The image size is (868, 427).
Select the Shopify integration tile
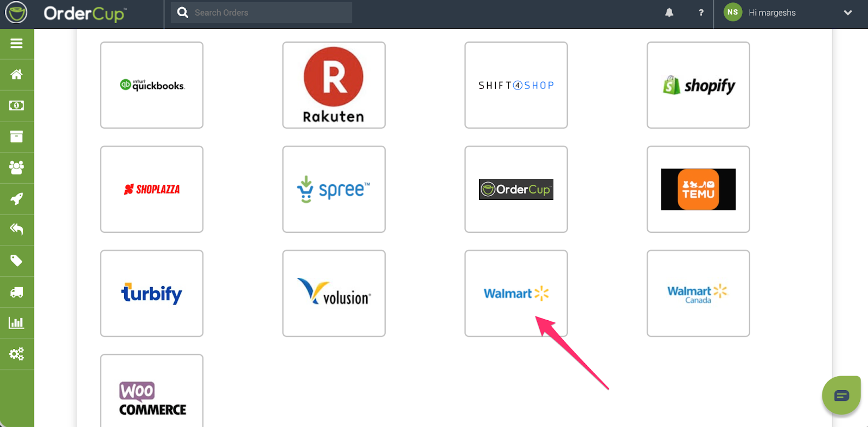coord(698,85)
